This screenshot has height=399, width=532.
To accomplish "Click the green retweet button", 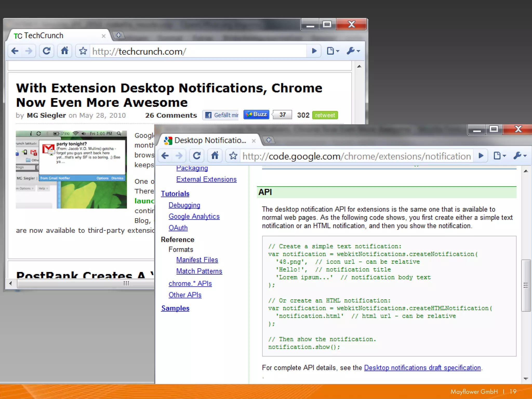I will pyautogui.click(x=325, y=115).
